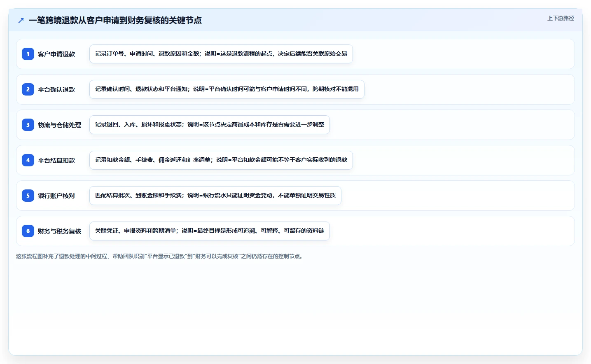Select the 物流与仓储处理 step label
This screenshot has height=364, width=591.
tap(59, 125)
